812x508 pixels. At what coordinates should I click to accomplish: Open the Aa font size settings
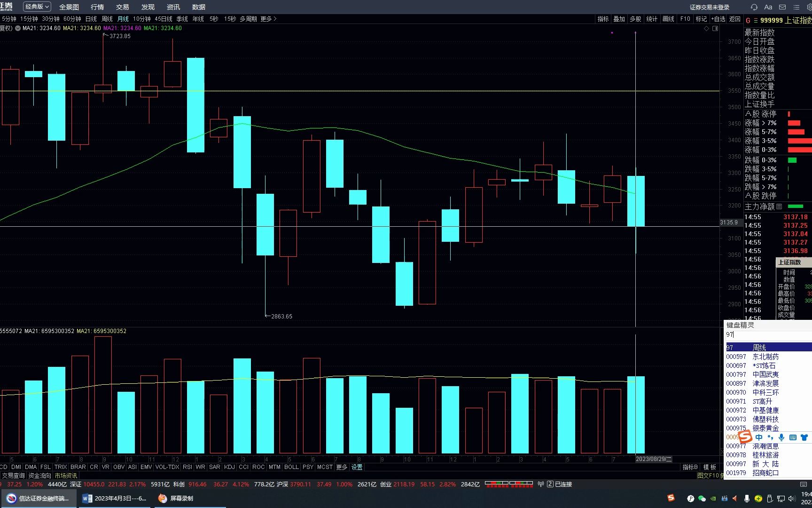(768, 7)
